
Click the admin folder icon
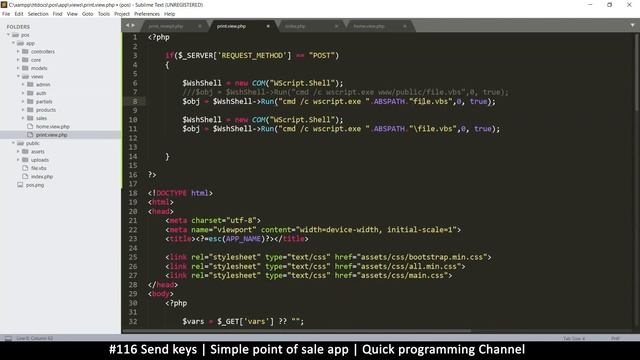click(x=30, y=84)
